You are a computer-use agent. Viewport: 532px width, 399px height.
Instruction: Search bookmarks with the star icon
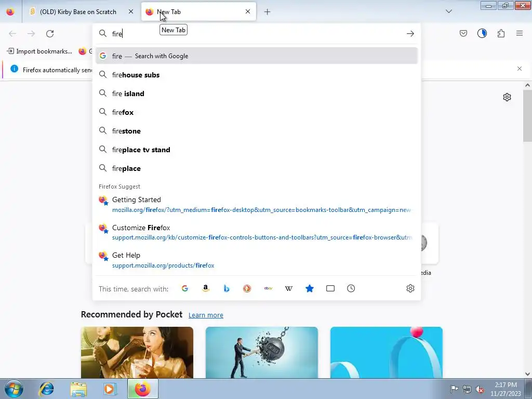coord(310,288)
